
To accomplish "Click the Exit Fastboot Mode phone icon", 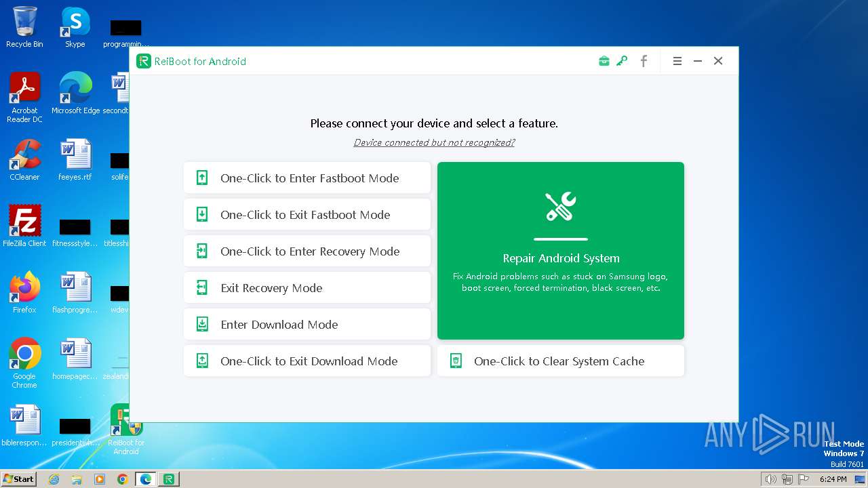I will point(202,214).
